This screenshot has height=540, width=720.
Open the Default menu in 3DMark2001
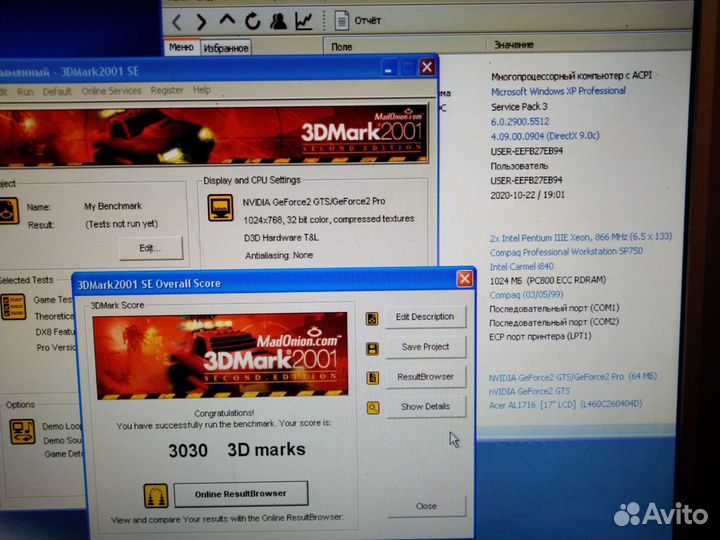pos(57,91)
